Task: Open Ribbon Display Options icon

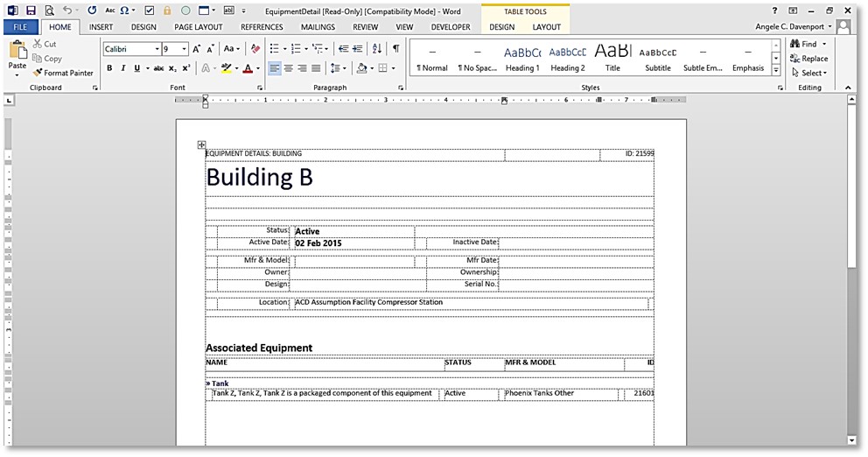Action: pos(794,11)
